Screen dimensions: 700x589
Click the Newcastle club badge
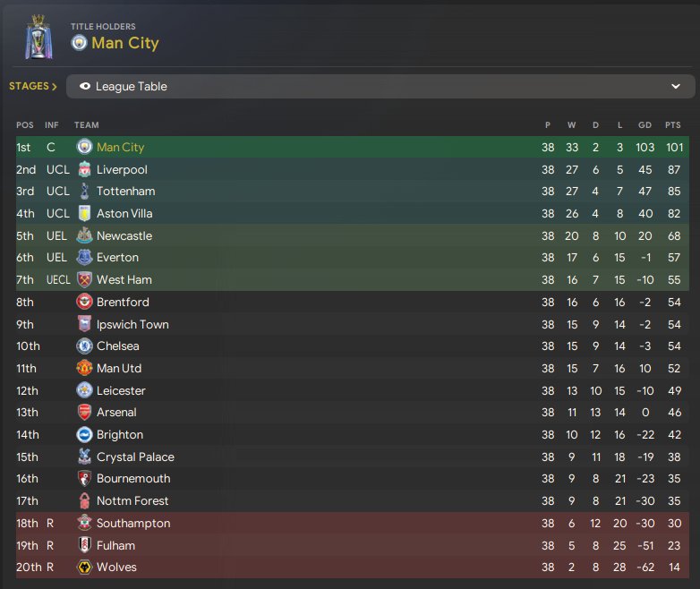coord(85,236)
